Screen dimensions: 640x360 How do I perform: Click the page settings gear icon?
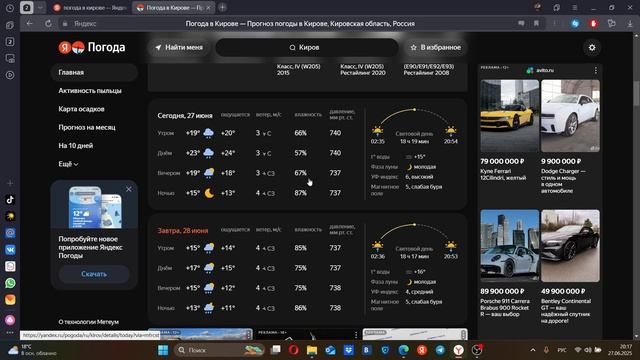[592, 47]
